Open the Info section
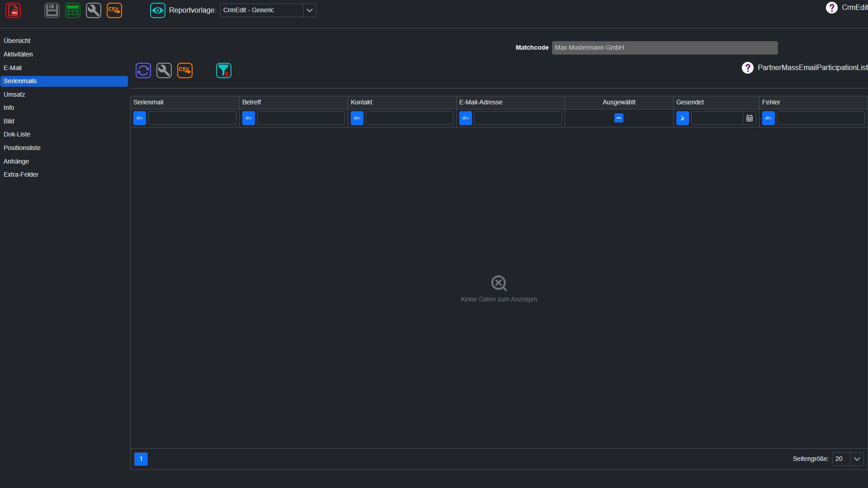The height and width of the screenshot is (488, 868). click(x=64, y=108)
